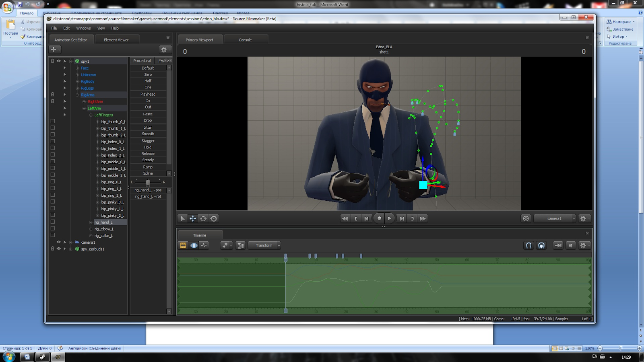Screen dimensions: 644x362
Task: Mute audio with timeline speaker button
Action: [x=571, y=245]
